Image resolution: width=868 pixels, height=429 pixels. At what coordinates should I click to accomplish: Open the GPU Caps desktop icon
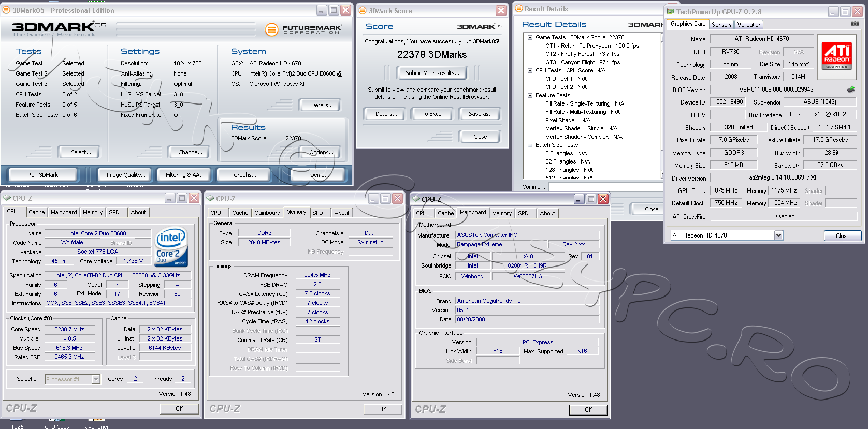point(56,423)
